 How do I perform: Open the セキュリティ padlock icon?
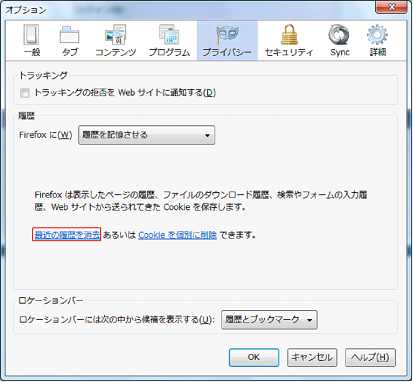point(289,35)
